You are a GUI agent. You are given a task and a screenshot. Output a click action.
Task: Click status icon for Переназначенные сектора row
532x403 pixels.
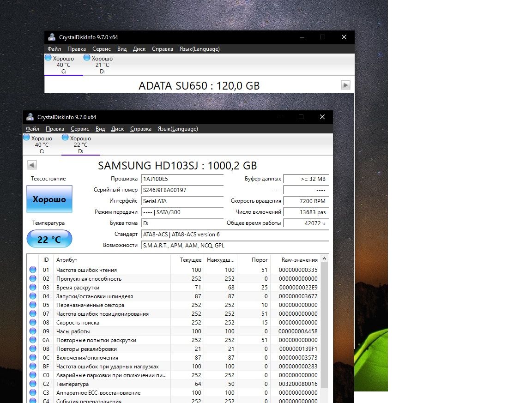(33, 305)
